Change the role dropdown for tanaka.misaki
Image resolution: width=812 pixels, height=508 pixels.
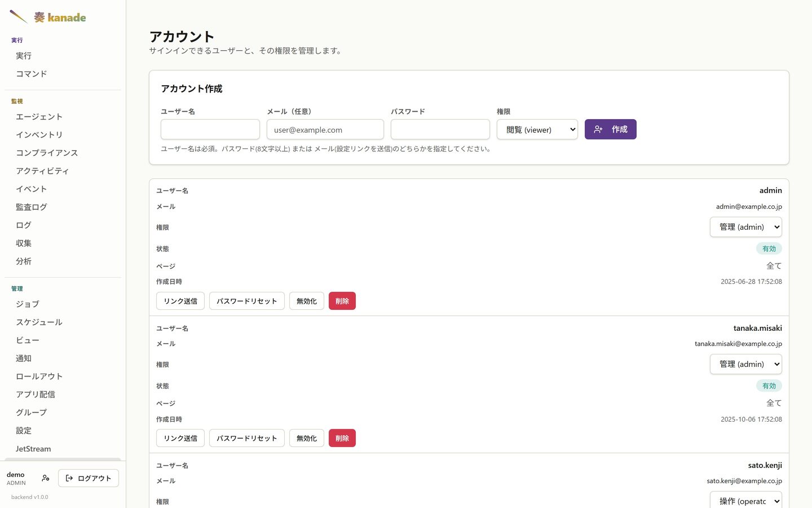745,364
